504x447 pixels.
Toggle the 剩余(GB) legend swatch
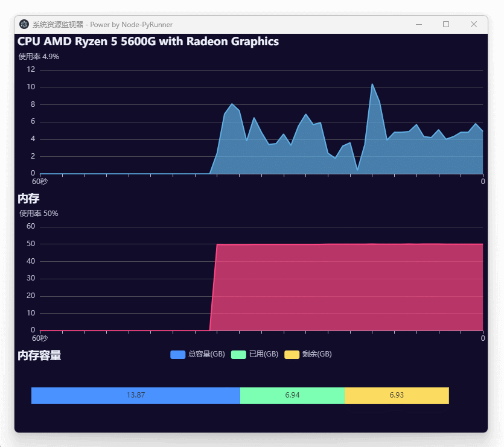point(292,355)
